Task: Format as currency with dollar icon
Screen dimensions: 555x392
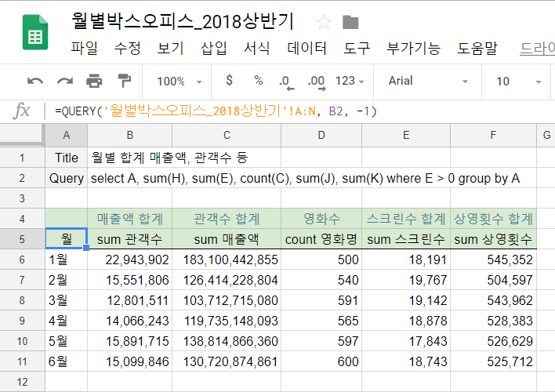Action: (x=229, y=81)
